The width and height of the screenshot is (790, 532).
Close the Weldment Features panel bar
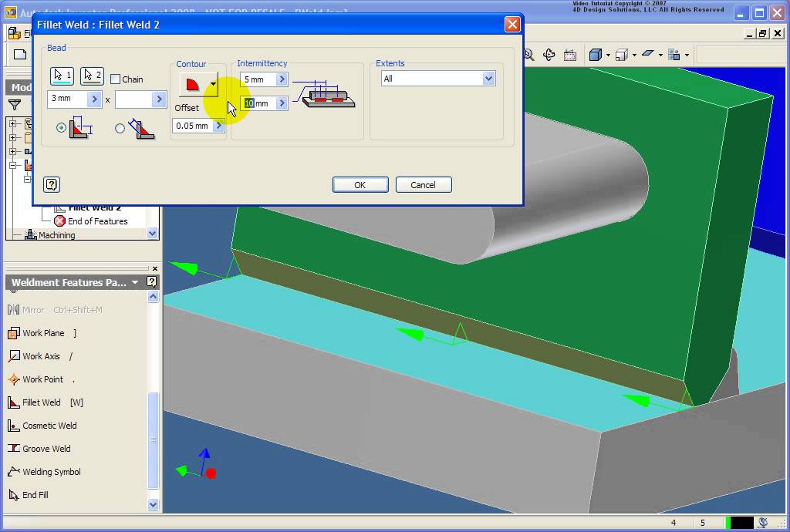pyautogui.click(x=155, y=268)
